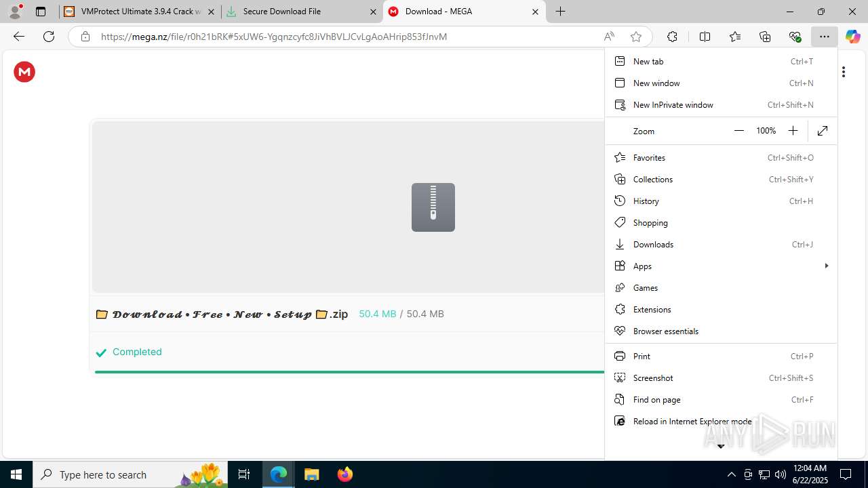Show more menu items down arrow
The width and height of the screenshot is (868, 488).
coord(721,446)
